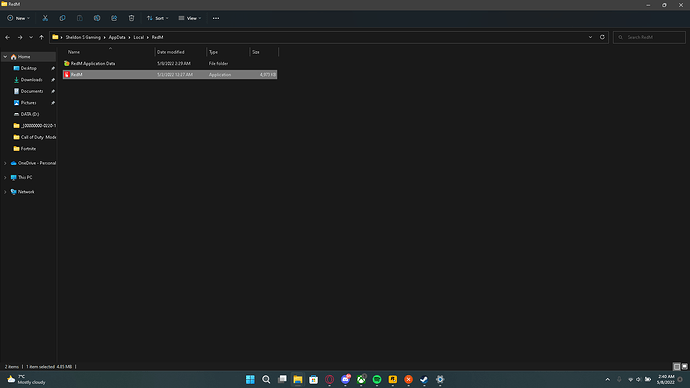Click the Share icon in toolbar

click(114, 18)
